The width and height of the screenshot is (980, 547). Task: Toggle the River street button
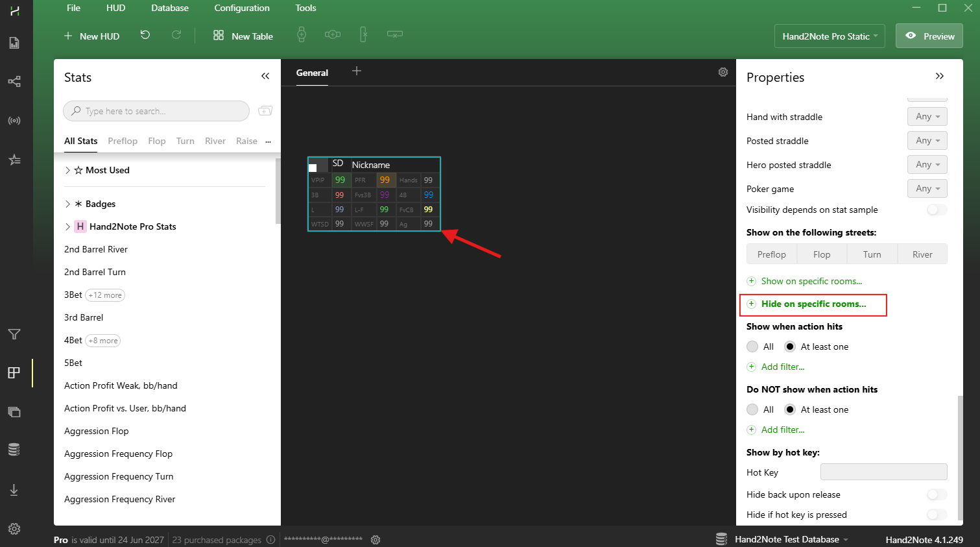pos(922,254)
